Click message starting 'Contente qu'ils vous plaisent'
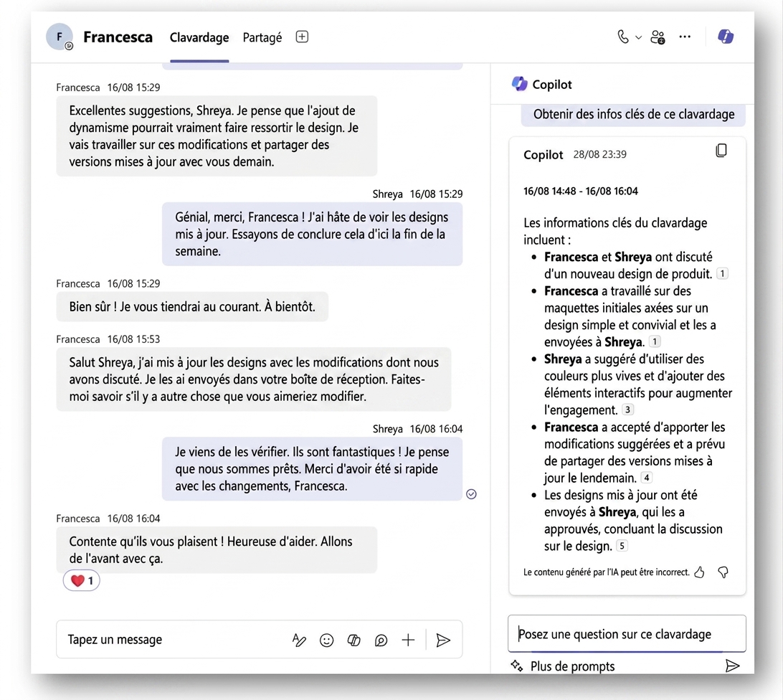The width and height of the screenshot is (783, 700). 217,549
